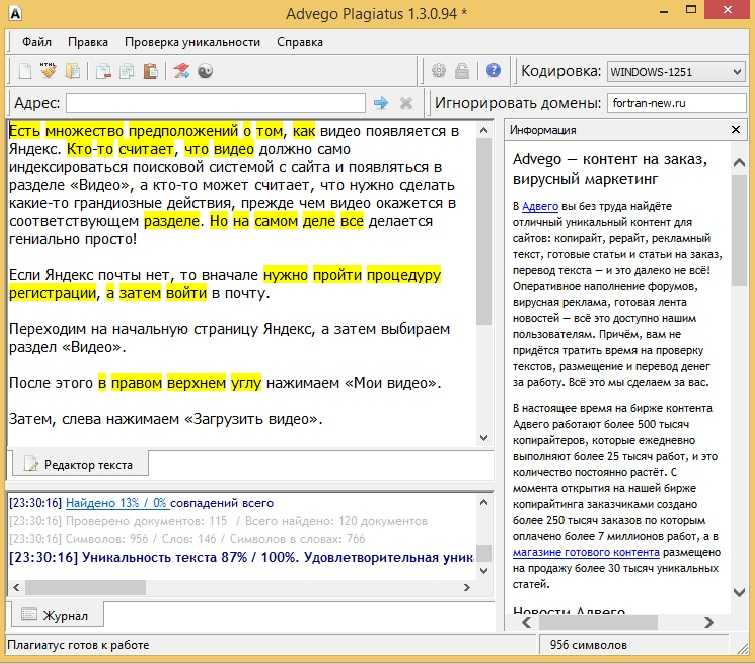755x664 pixels.
Task: Click highlighted word предположений in editor
Action: click(x=183, y=130)
